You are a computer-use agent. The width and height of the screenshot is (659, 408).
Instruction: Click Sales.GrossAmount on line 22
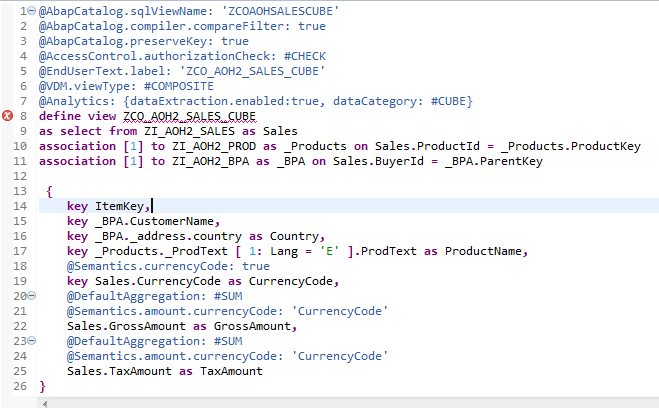tap(126, 326)
